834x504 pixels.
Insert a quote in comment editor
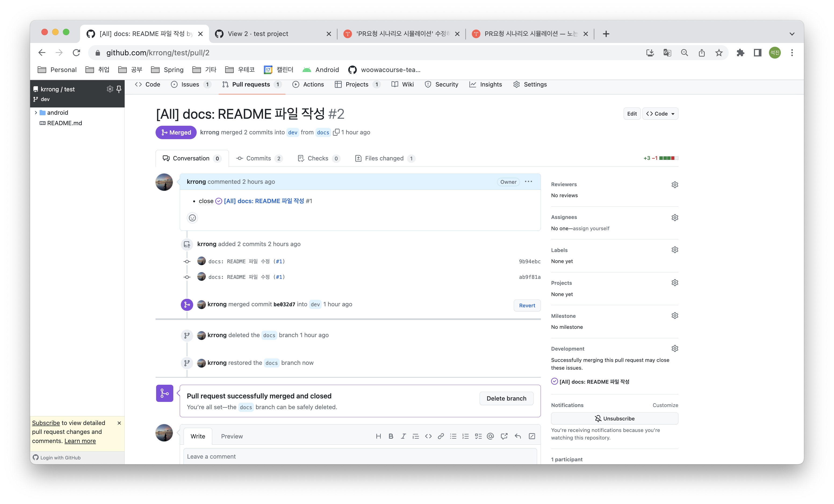click(x=416, y=436)
